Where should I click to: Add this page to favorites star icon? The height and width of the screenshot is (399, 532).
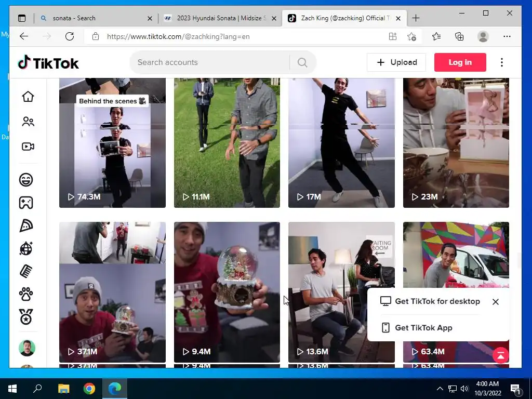click(411, 36)
